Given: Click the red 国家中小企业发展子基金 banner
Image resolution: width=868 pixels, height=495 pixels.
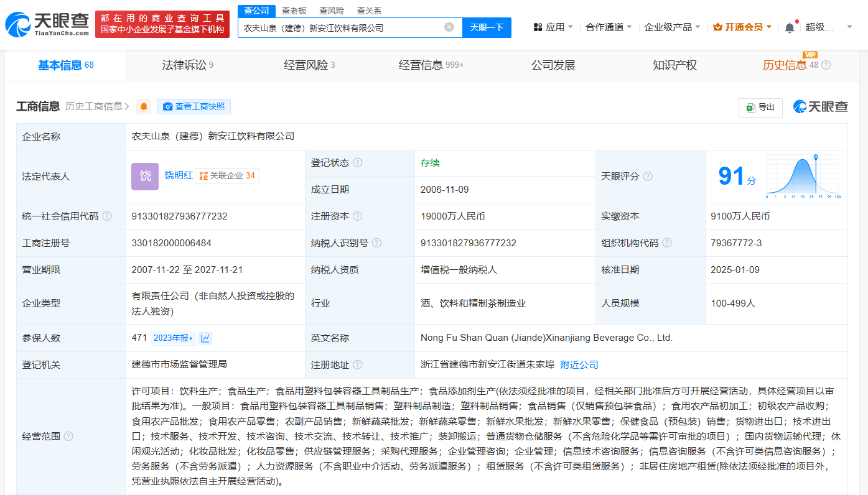Looking at the screenshot, I should pos(162,24).
